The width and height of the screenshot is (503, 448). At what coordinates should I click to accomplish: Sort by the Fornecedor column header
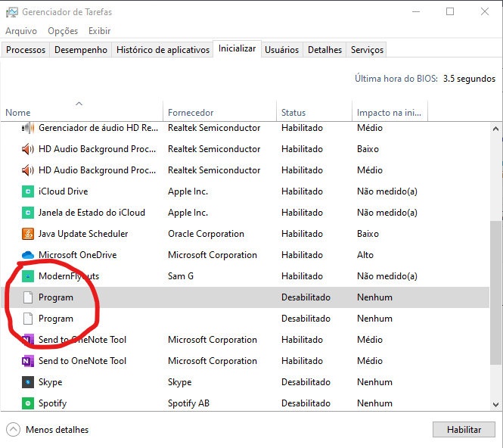pos(220,111)
